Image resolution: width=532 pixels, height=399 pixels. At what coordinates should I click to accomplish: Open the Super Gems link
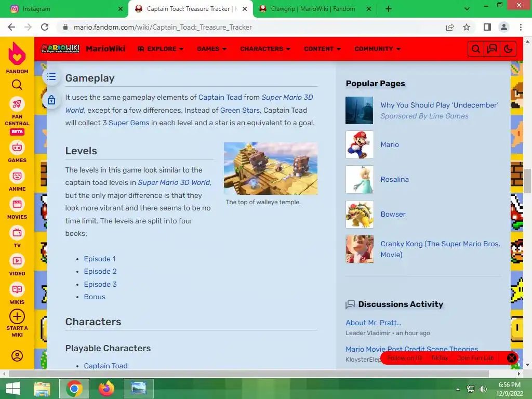[129, 123]
